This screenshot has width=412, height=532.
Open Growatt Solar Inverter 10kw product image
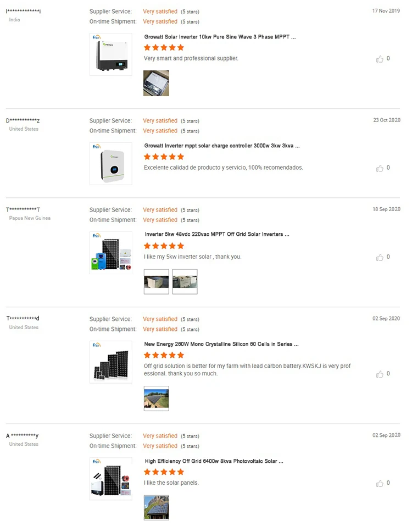(111, 54)
